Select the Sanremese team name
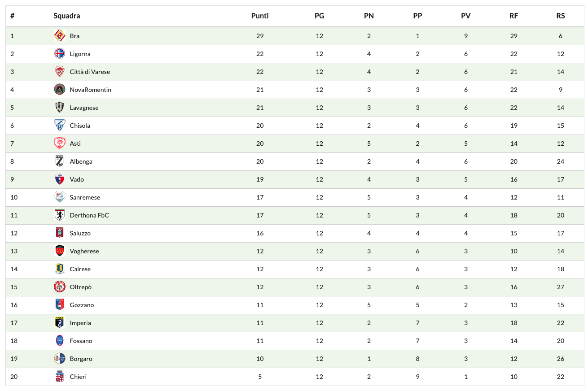588x391 pixels. (85, 197)
